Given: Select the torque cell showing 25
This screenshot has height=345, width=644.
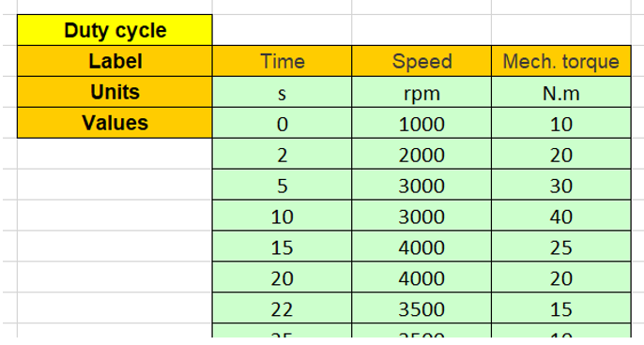Looking at the screenshot, I should pos(561,247).
